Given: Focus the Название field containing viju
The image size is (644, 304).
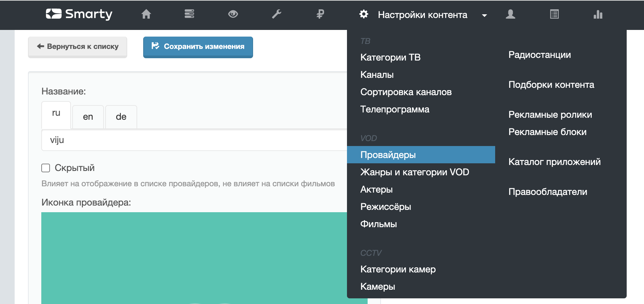Looking at the screenshot, I should [x=194, y=140].
